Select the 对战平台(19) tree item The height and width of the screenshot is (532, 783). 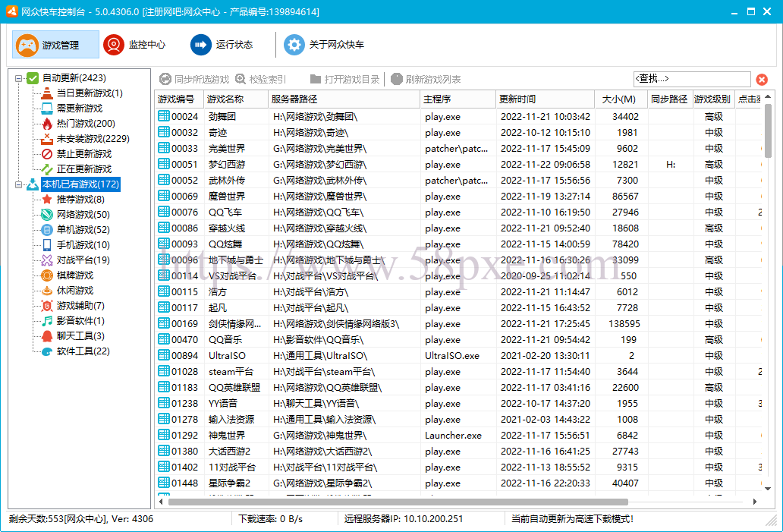click(x=83, y=260)
